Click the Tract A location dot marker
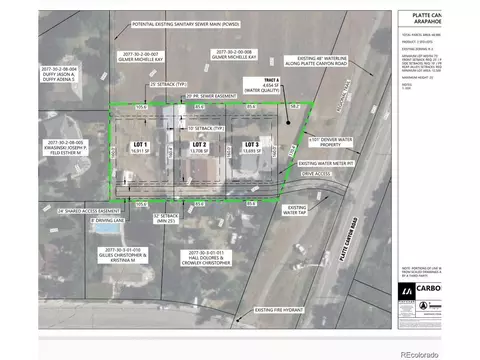The height and width of the screenshot is (360, 480). click(x=288, y=123)
